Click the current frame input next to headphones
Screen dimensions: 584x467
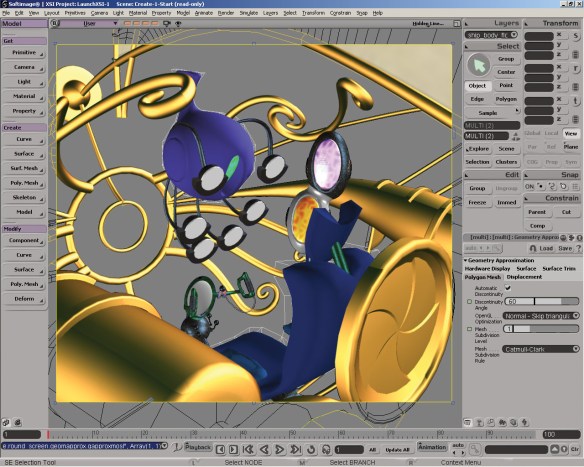[349, 450]
